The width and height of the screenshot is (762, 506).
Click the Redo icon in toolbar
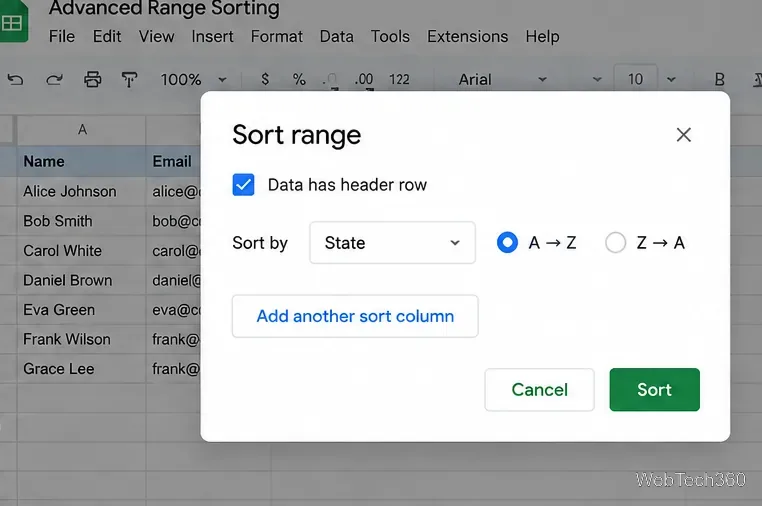(x=54, y=79)
